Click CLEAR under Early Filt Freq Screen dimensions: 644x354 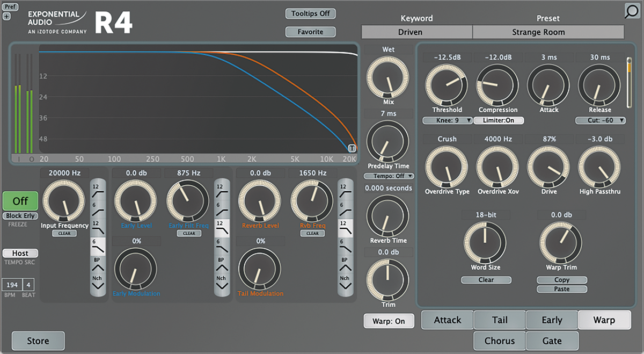(188, 234)
